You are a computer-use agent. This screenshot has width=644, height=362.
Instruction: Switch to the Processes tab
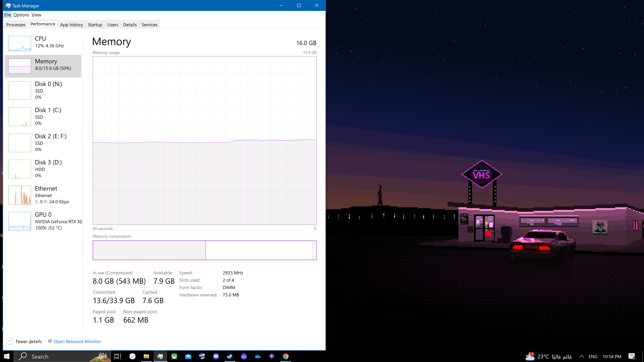point(16,24)
